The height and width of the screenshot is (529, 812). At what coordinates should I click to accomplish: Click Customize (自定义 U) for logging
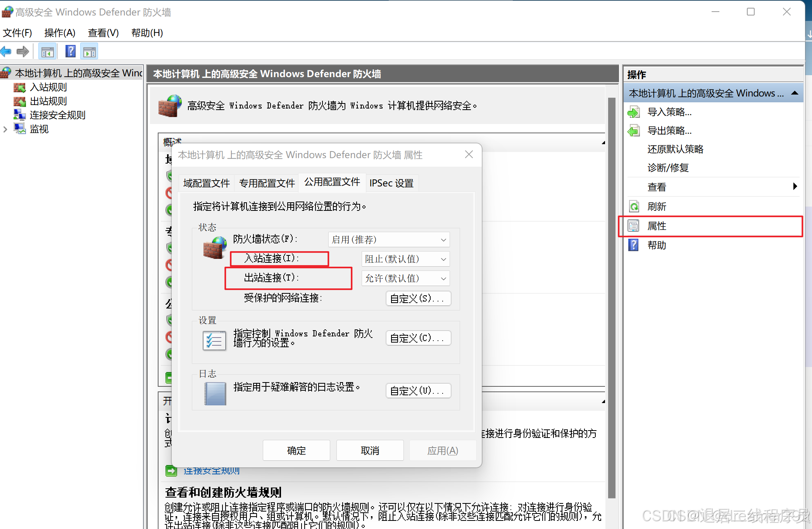418,391
